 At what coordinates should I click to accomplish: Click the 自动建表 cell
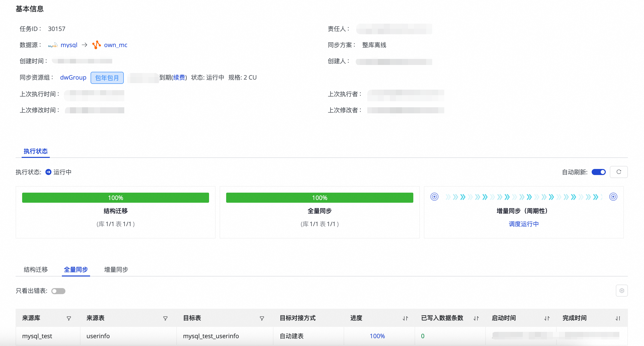pyautogui.click(x=292, y=336)
